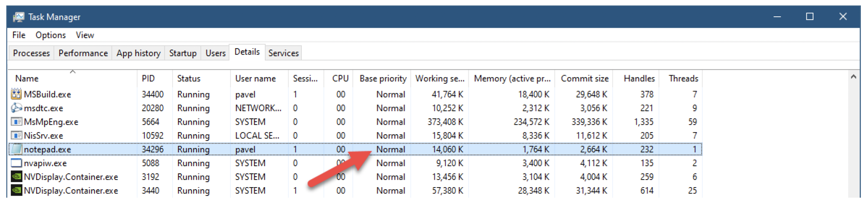Click the NVIDIA icon for PID 3192
Viewport: 868px width, 209px height.
pyautogui.click(x=16, y=177)
